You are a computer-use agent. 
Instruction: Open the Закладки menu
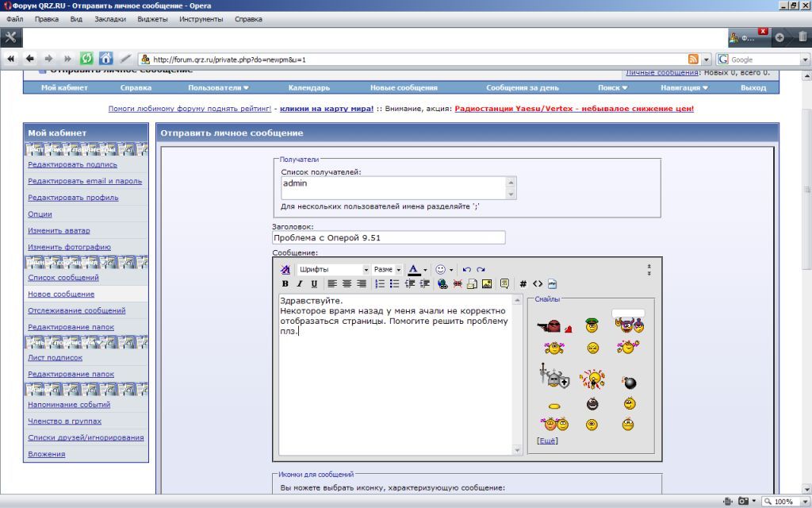click(x=110, y=19)
